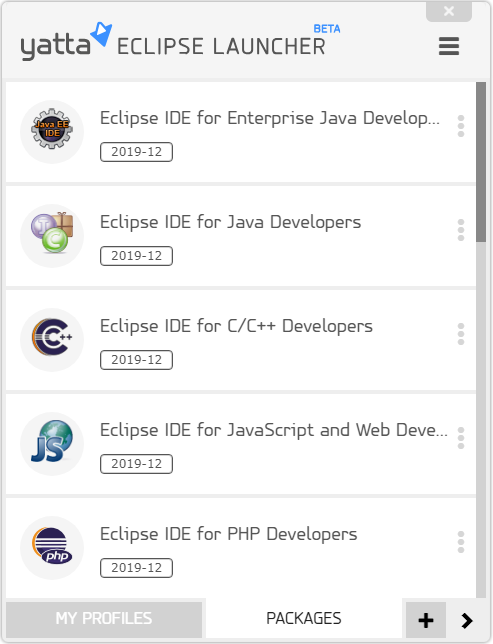Screen dimensions: 493x644
Task: Click 2019-12 badge under C/C++ Developers
Action: coord(136,360)
